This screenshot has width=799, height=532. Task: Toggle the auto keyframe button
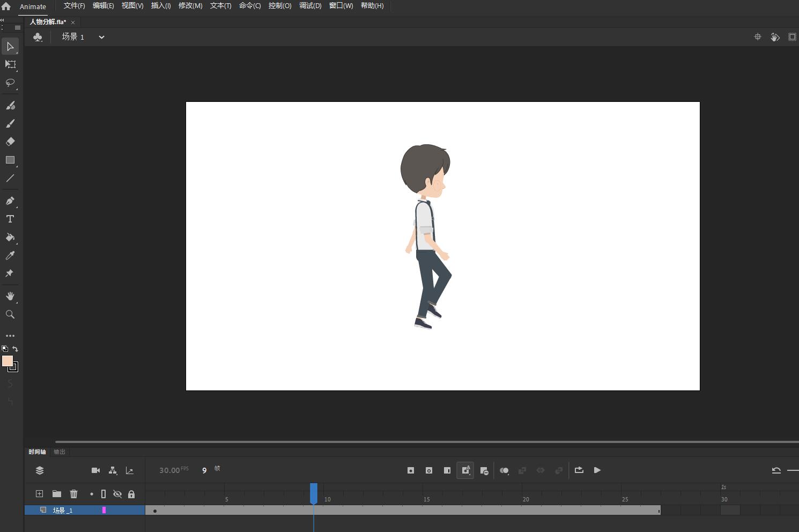pyautogui.click(x=465, y=470)
